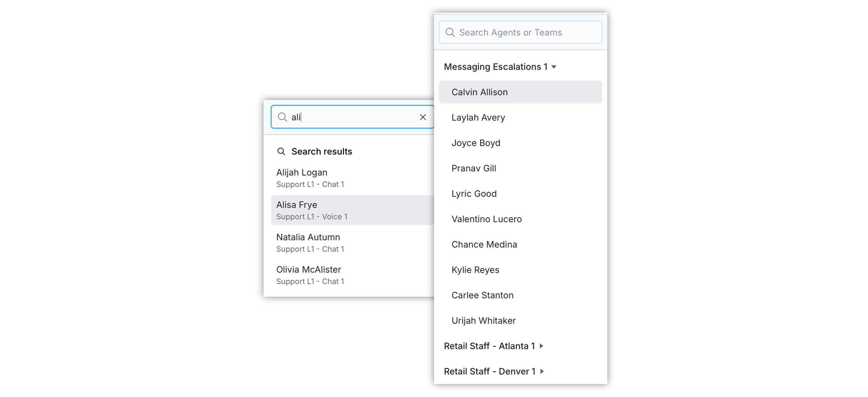
Task: Clear the search text with the X icon
Action: pyautogui.click(x=423, y=117)
